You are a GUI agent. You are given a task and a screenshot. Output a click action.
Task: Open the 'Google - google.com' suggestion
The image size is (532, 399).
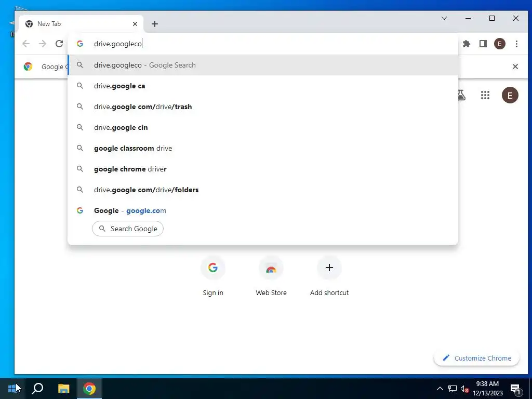click(x=263, y=210)
